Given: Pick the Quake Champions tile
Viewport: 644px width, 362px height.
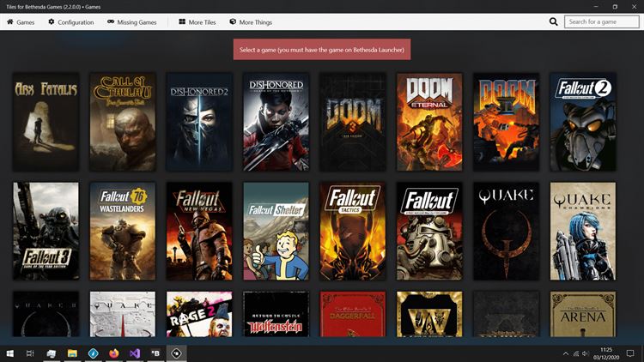Looking at the screenshot, I should (583, 231).
